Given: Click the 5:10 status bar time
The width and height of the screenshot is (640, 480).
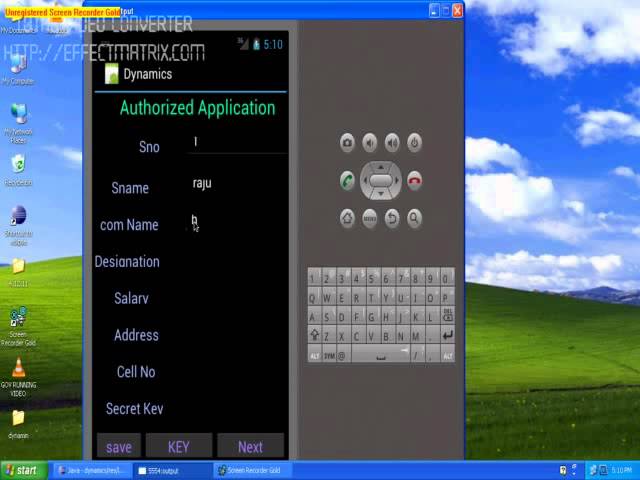Looking at the screenshot, I should point(273,44).
